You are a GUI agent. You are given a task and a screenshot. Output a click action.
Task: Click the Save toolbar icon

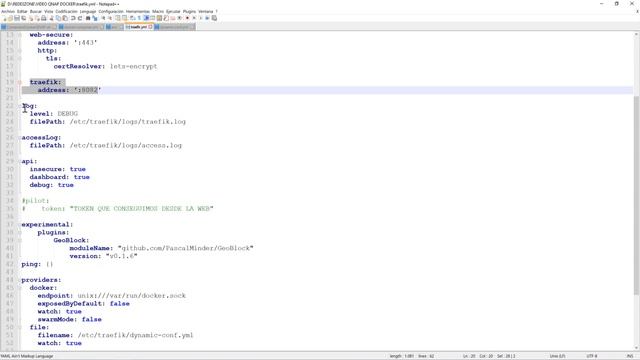tap(16, 18)
